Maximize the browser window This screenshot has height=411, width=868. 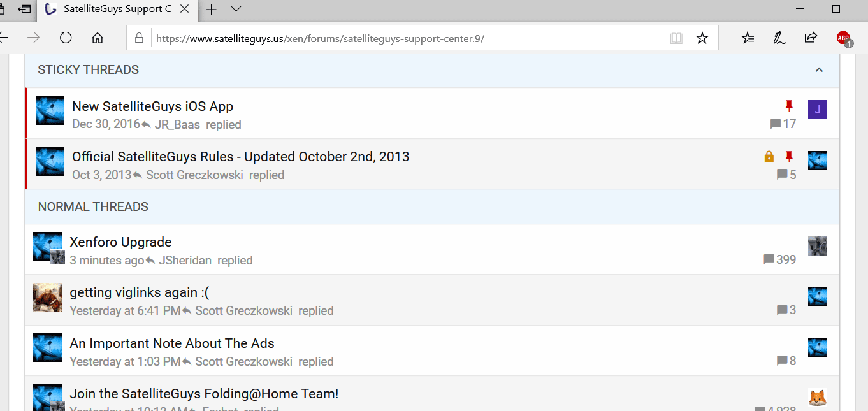[x=836, y=9]
